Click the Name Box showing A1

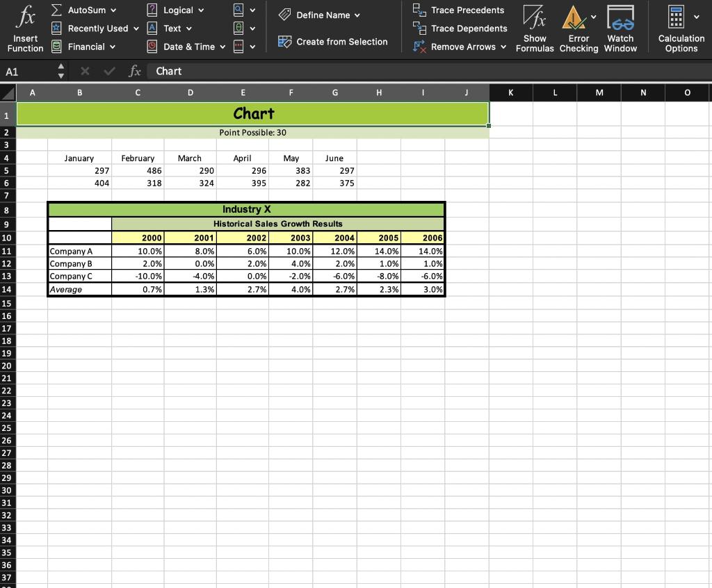pyautogui.click(x=27, y=72)
